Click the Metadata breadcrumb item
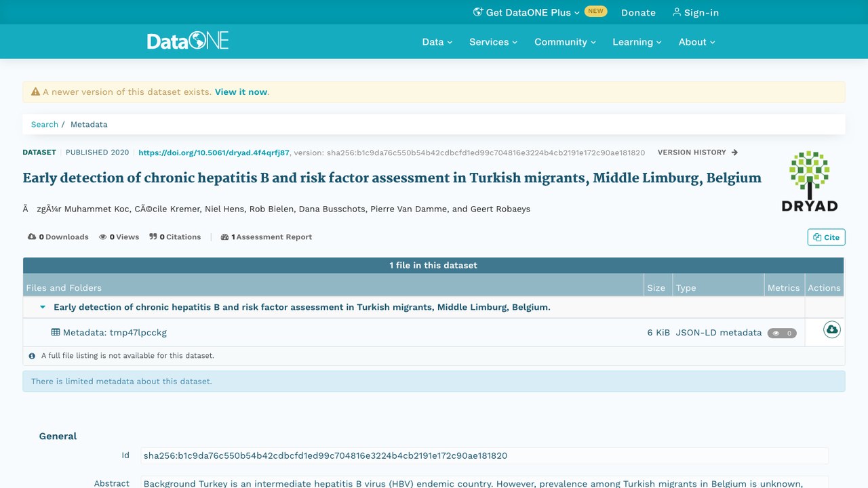Screen dimensions: 868x488 (89, 124)
